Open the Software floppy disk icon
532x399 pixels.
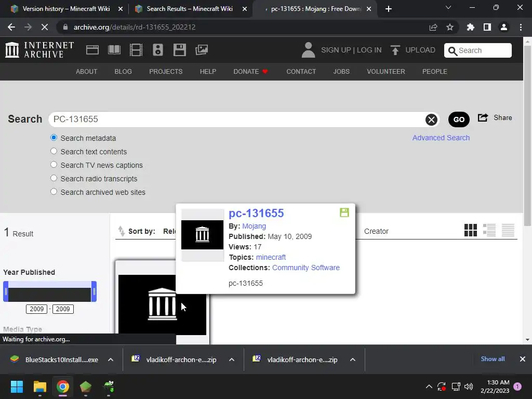coord(179,50)
